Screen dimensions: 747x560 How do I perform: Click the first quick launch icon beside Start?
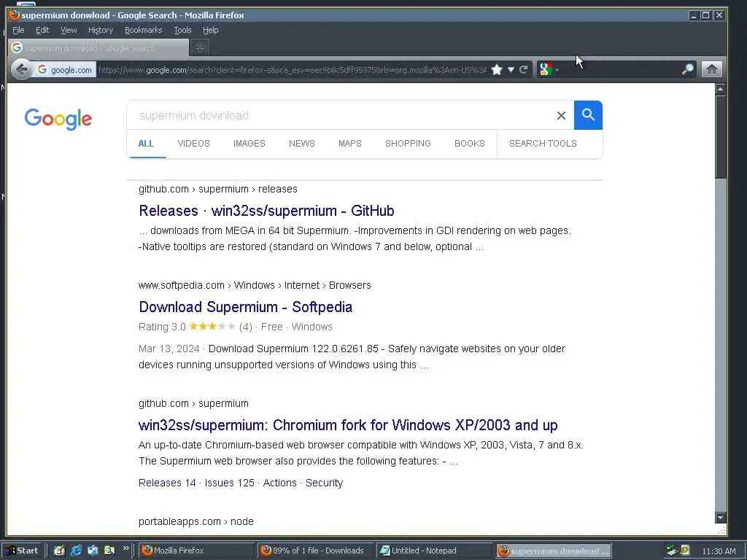pos(59,551)
